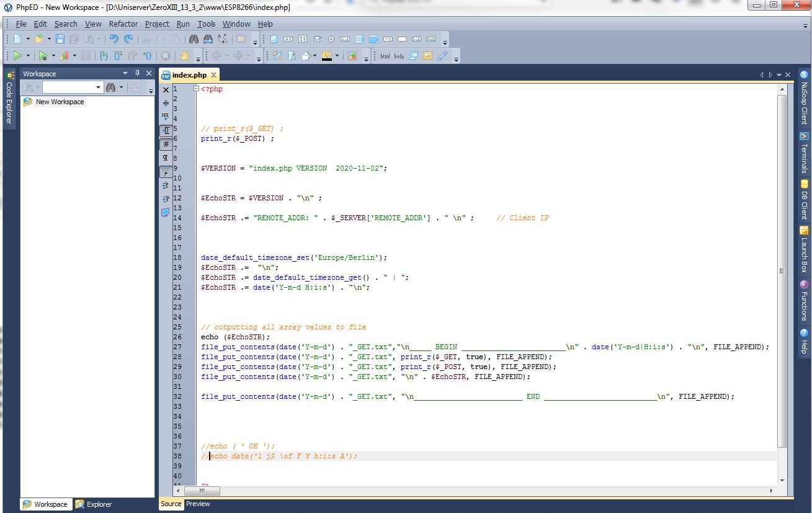Expand the Run button dropdown arrow
812x513 pixels.
[28, 56]
